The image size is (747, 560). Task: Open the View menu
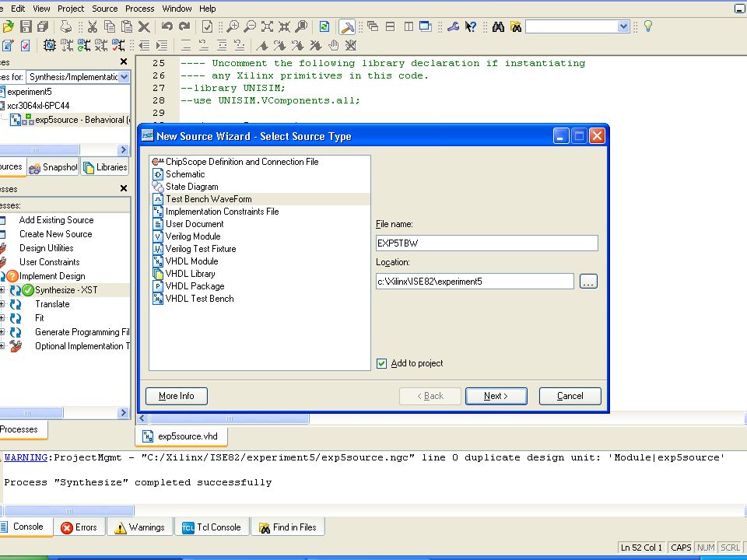coord(41,9)
